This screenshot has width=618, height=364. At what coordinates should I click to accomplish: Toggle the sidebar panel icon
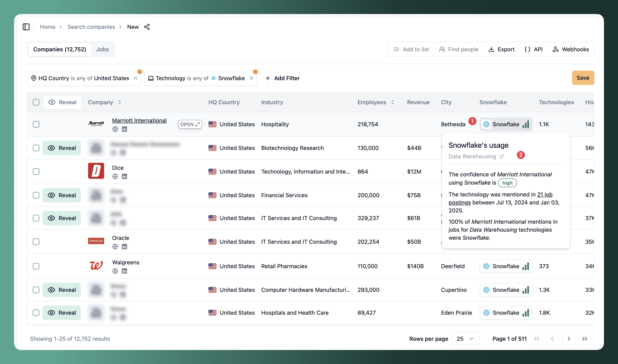click(x=26, y=27)
